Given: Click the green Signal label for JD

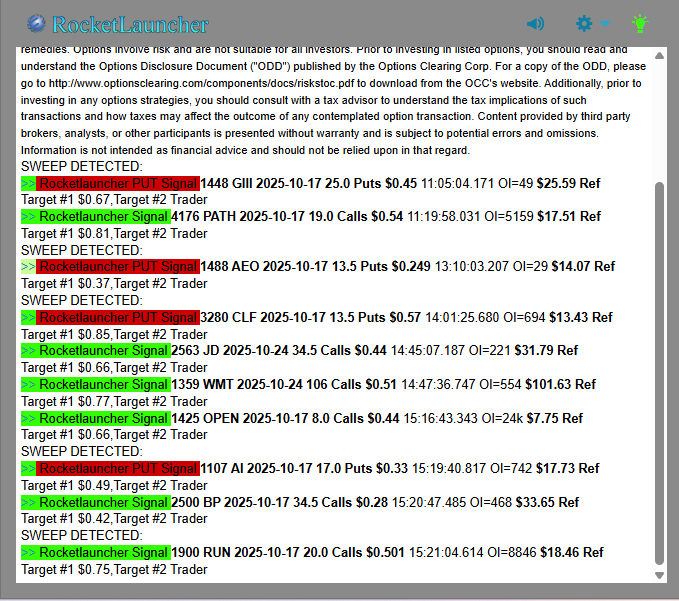Looking at the screenshot, I should coord(104,351).
